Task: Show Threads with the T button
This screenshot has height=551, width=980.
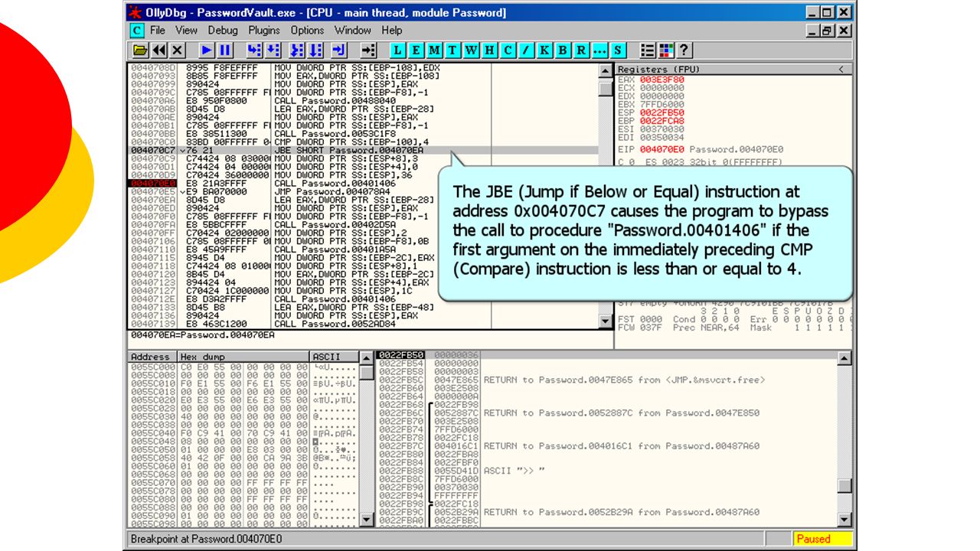Action: click(x=453, y=51)
